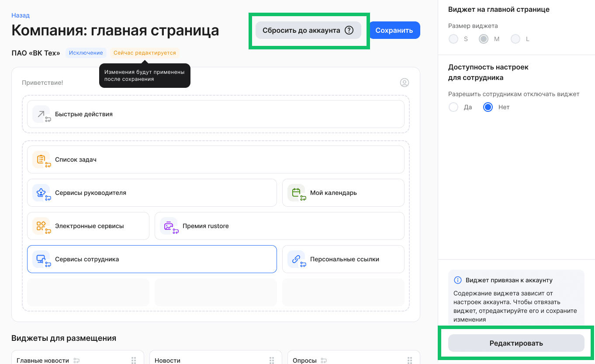Click the Размер виджета label
The height and width of the screenshot is (364, 595).
click(x=473, y=26)
